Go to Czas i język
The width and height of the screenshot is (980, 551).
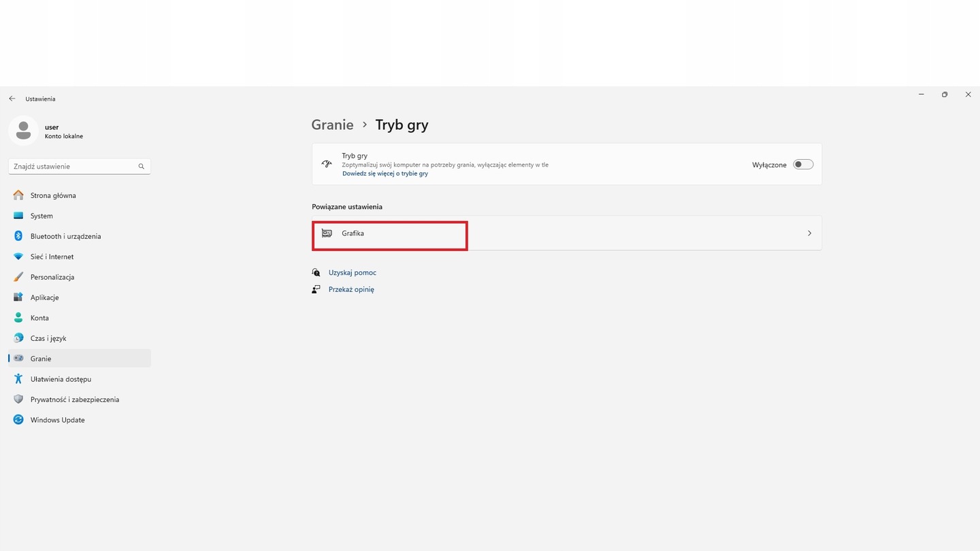80,338
